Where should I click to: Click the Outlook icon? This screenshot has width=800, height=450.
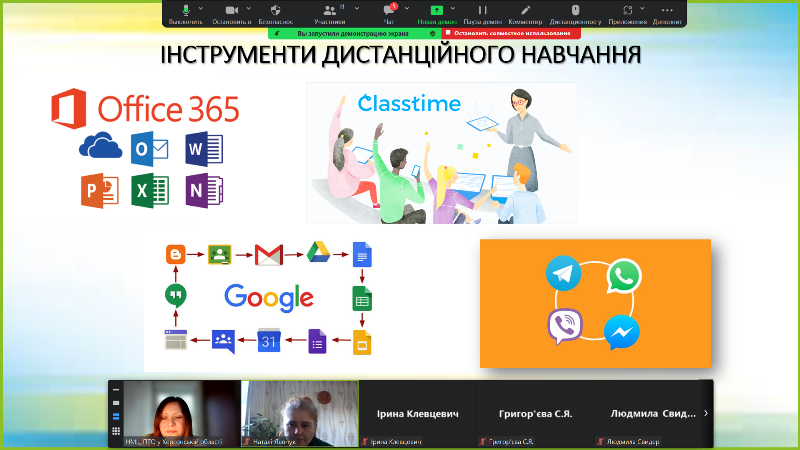(x=149, y=149)
